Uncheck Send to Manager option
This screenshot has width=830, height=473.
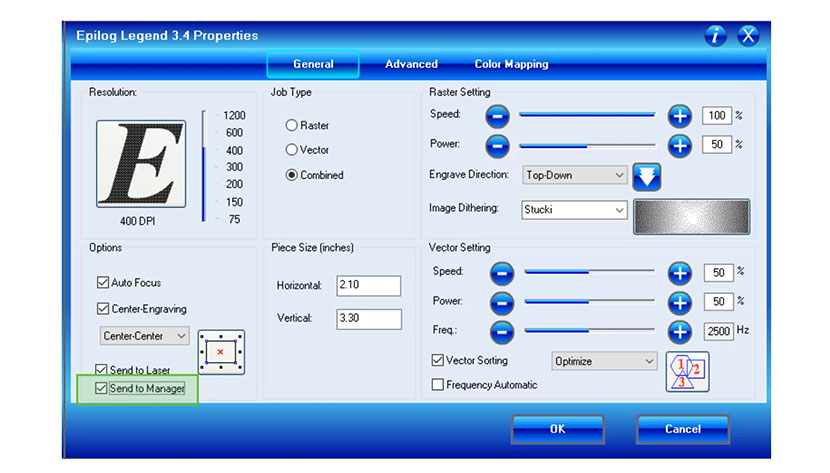pos(101,388)
